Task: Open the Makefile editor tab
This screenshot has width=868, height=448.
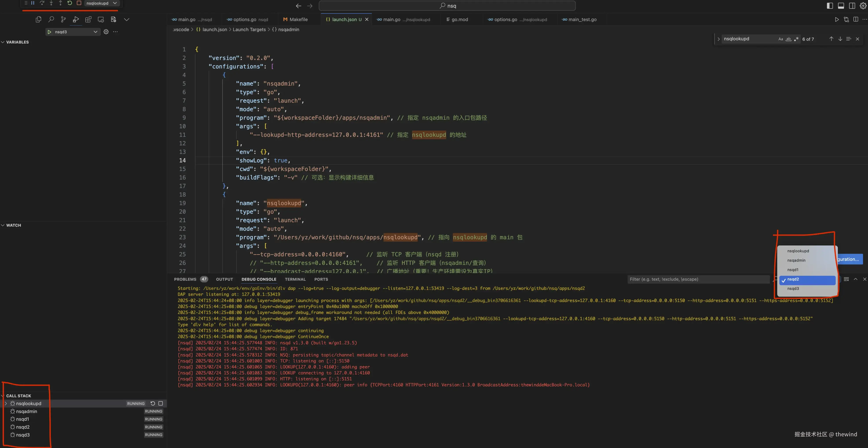Action: pos(298,20)
